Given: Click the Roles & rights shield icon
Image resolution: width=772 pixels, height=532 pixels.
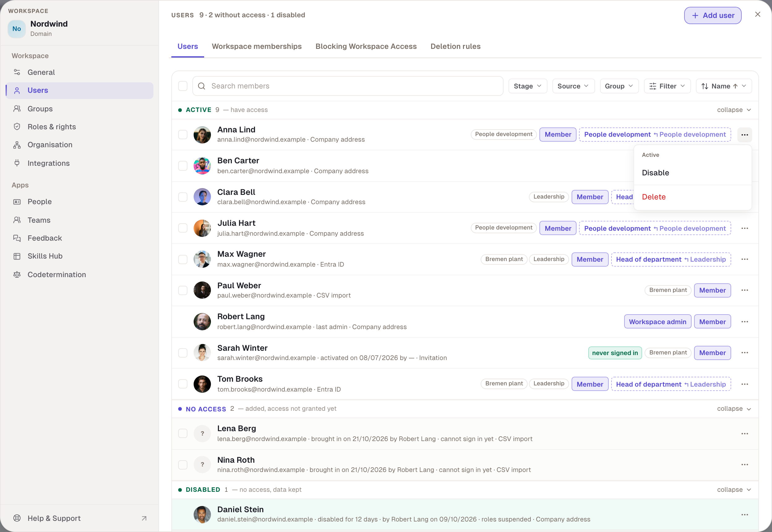Looking at the screenshot, I should pos(17,127).
